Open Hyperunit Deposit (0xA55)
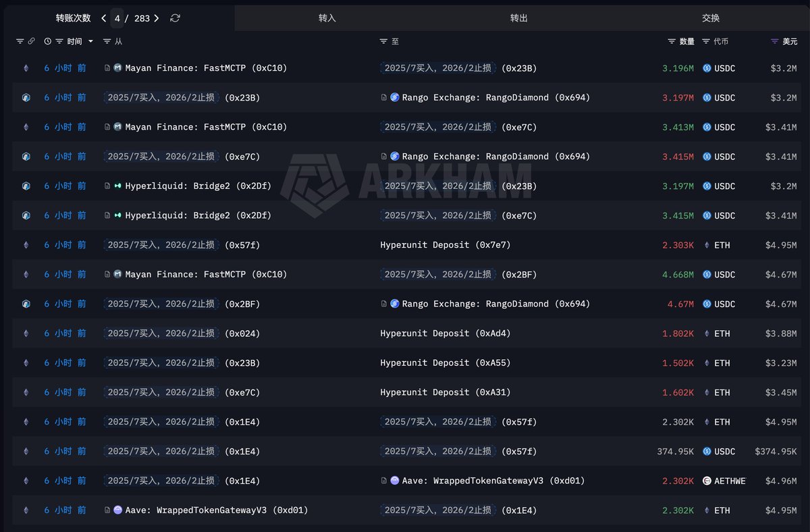This screenshot has width=810, height=532. point(446,363)
